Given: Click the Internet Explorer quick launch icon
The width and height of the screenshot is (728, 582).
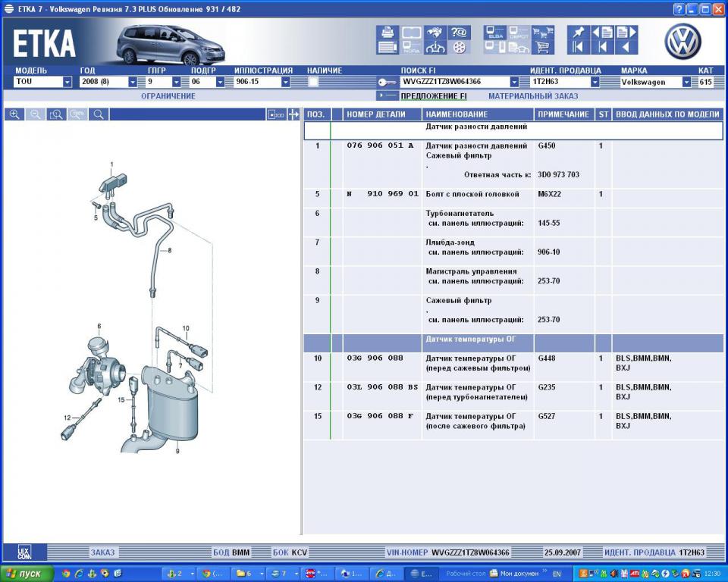Looking at the screenshot, I should click(79, 574).
